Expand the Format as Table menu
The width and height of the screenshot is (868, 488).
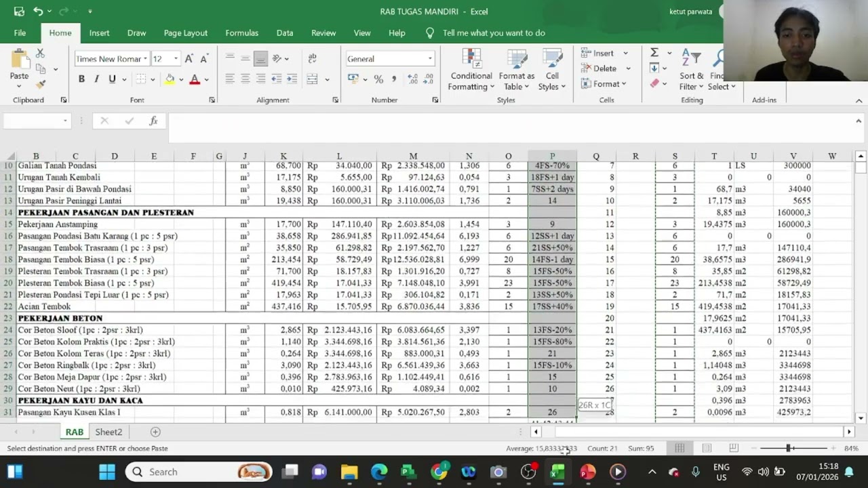click(x=517, y=69)
